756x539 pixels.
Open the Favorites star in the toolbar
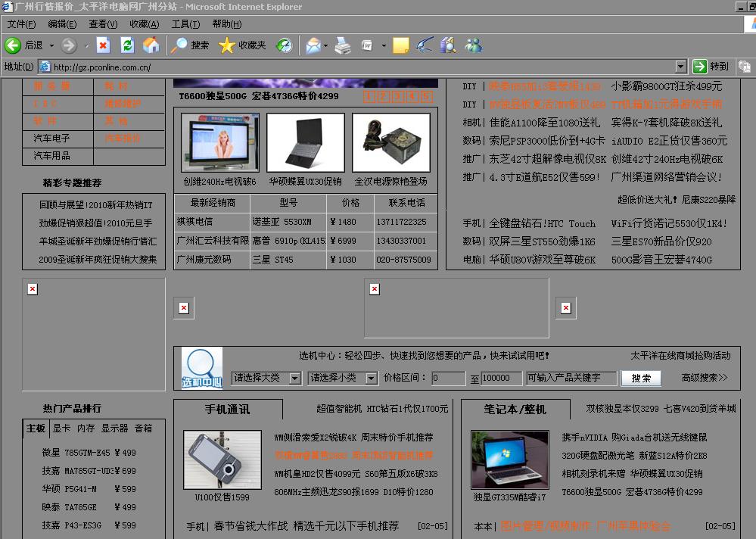tap(227, 45)
